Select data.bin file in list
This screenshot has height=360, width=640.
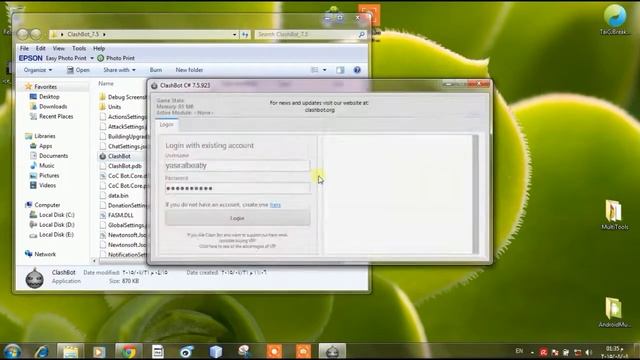click(118, 196)
